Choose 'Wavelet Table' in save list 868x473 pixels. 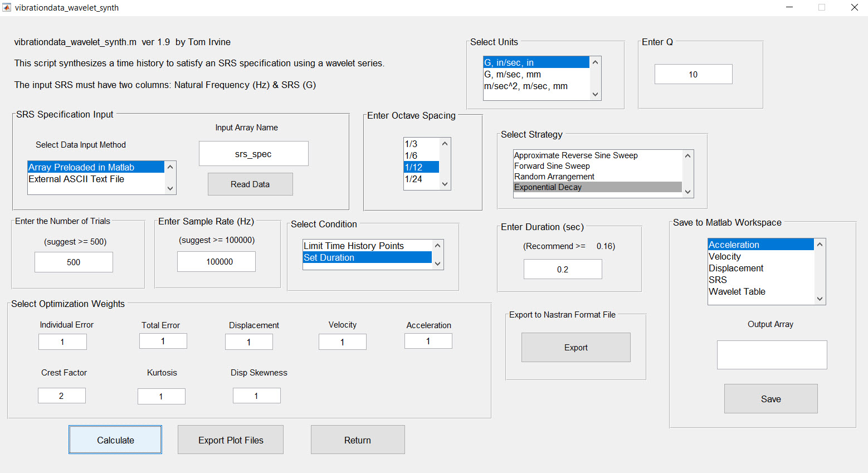pyautogui.click(x=737, y=292)
